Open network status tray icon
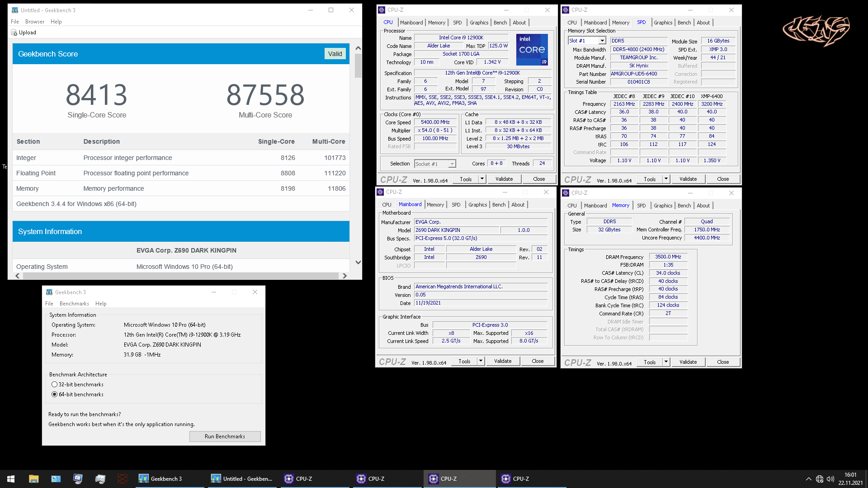The width and height of the screenshot is (868, 488). (820, 479)
